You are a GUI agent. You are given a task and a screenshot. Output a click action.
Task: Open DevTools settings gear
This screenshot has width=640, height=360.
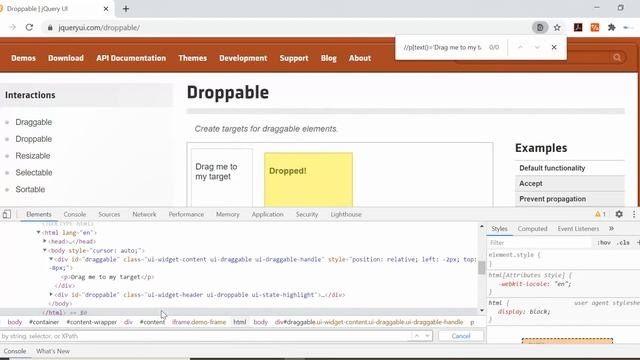(x=619, y=214)
